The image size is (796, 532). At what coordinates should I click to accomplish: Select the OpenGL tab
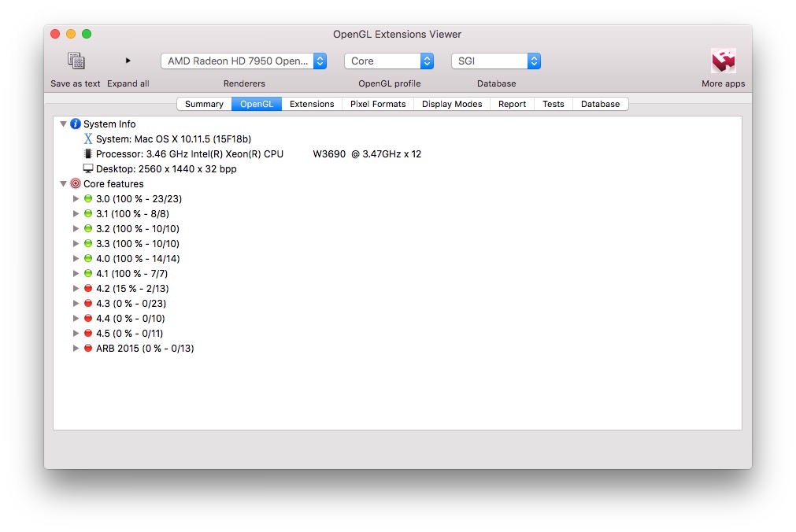257,104
